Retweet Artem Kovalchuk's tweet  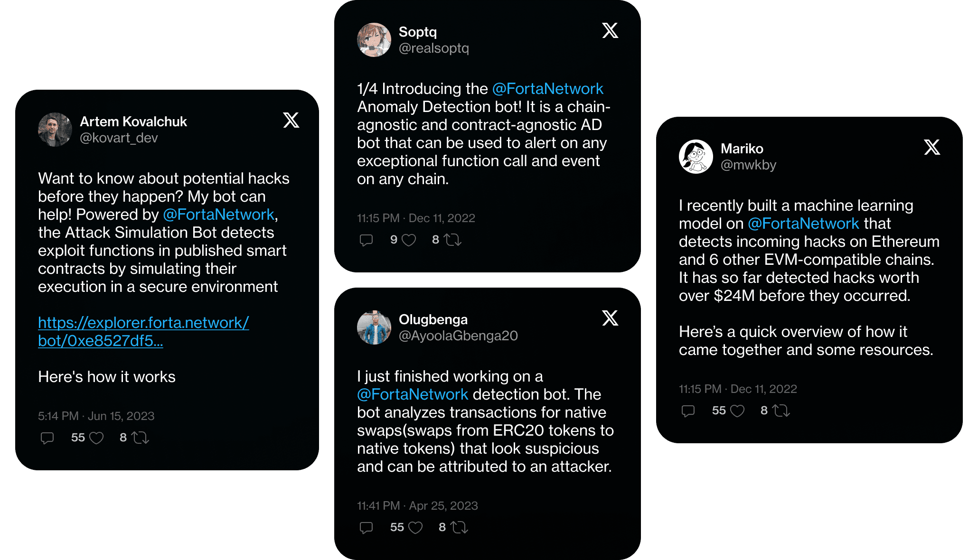[140, 438]
